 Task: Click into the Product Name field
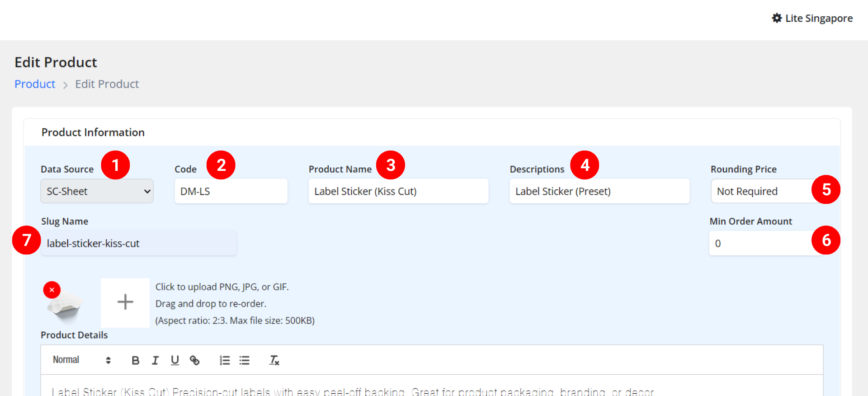pos(398,191)
